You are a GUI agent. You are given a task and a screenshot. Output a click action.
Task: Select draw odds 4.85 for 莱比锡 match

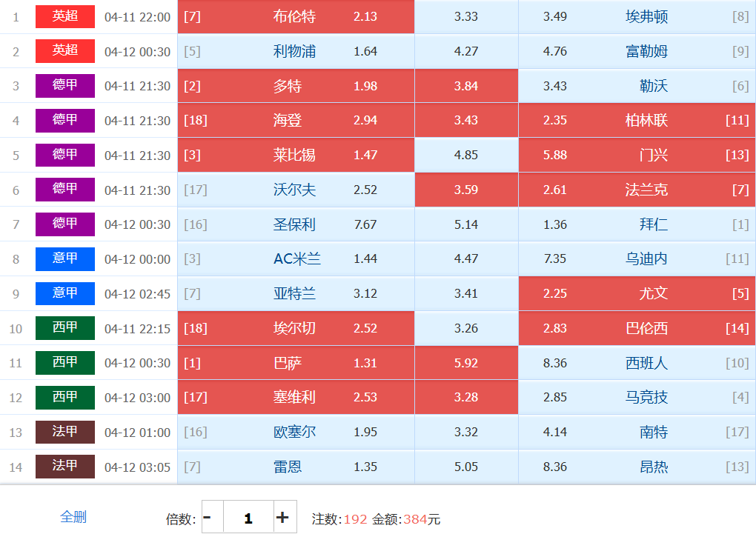click(x=466, y=156)
